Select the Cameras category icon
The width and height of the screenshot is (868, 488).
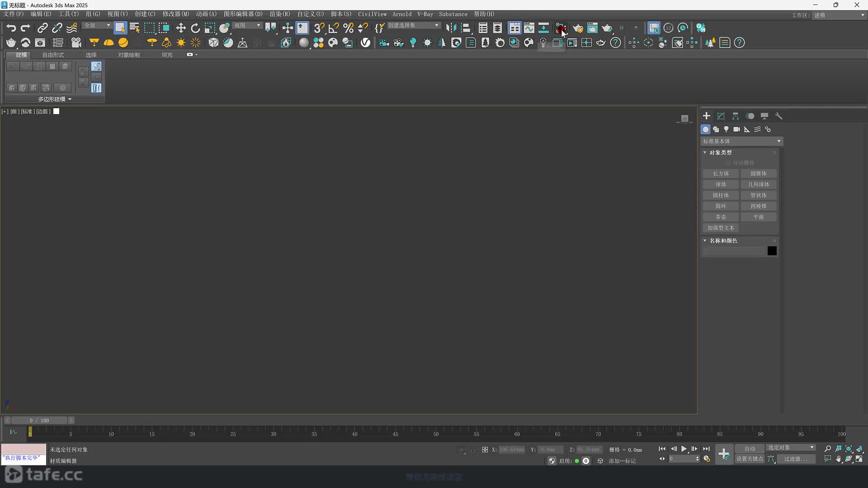[x=736, y=129]
